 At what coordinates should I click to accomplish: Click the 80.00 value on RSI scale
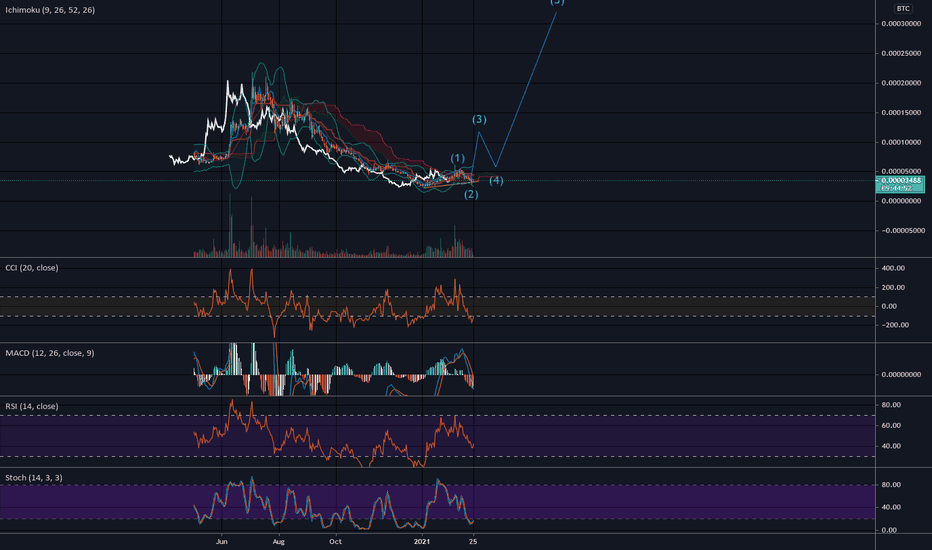pyautogui.click(x=891, y=405)
